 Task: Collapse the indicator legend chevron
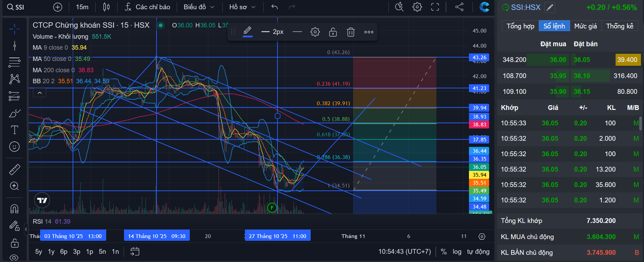[x=40, y=93]
